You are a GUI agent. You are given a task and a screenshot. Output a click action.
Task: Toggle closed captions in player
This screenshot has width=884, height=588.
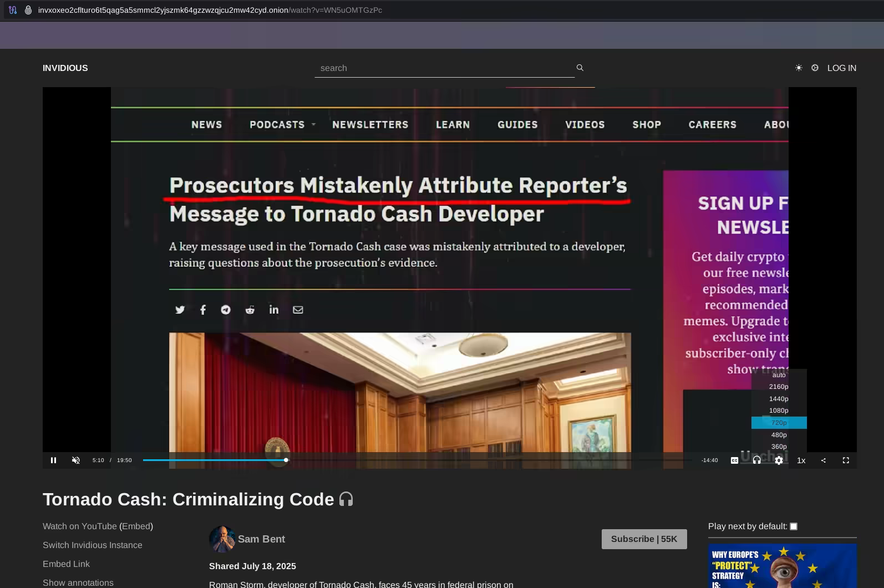click(x=734, y=460)
